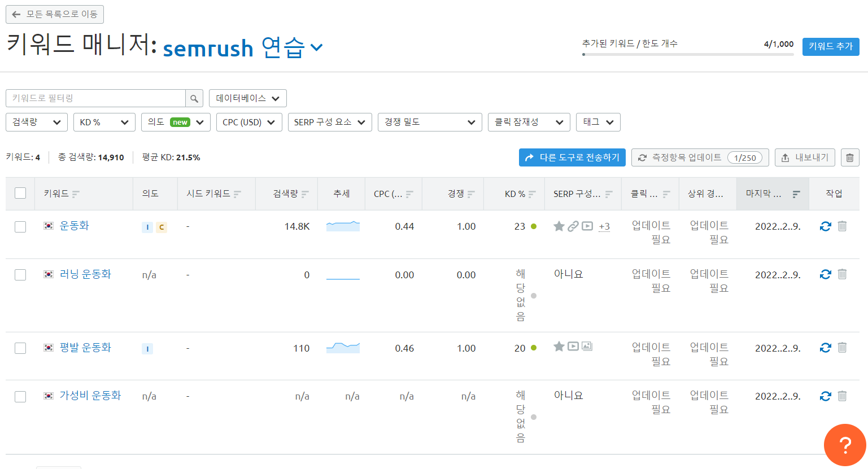Click the 평발 운동화 trend sparkline chart

click(x=343, y=348)
